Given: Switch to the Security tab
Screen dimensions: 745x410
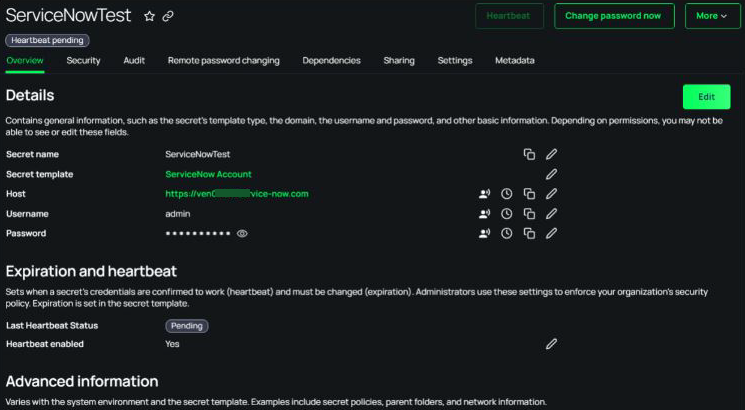Looking at the screenshot, I should click(x=83, y=61).
